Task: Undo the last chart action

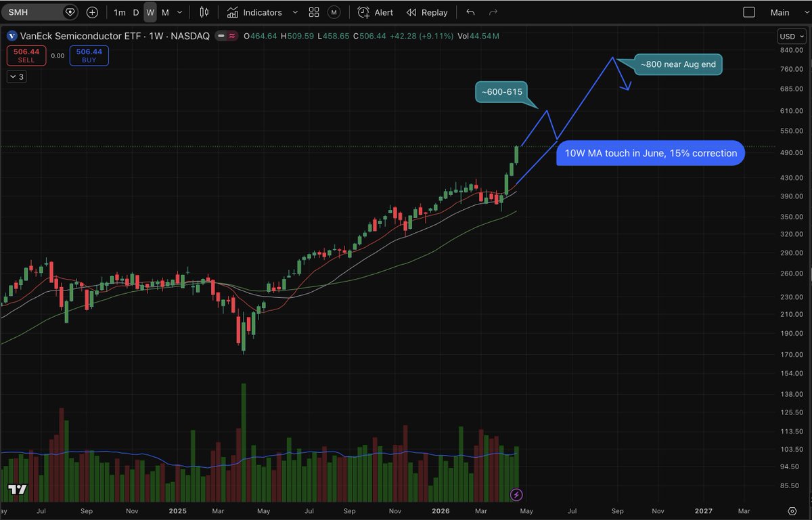Action: point(471,12)
